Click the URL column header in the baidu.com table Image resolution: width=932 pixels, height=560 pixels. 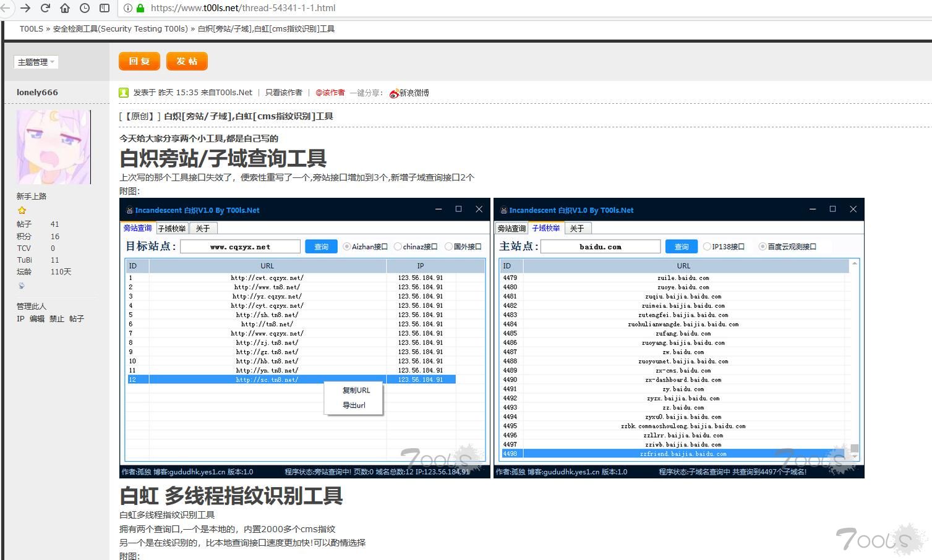pos(683,266)
